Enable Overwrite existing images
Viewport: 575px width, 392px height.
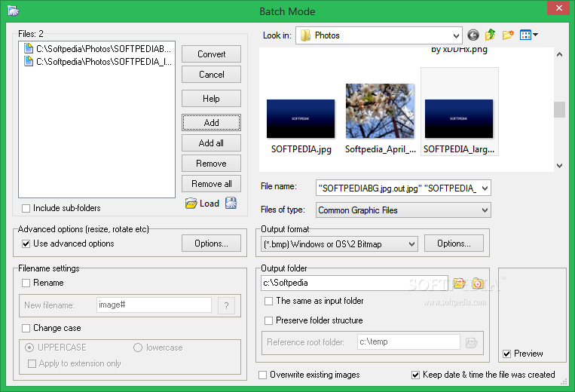click(262, 375)
